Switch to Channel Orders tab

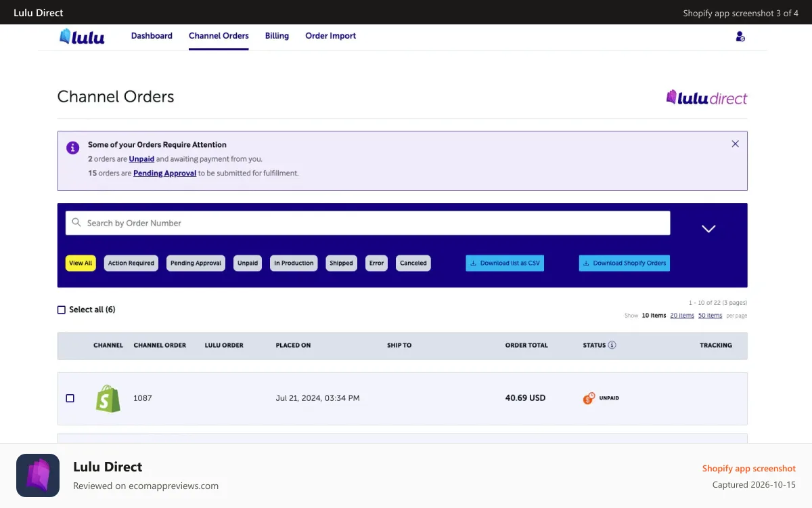click(219, 36)
